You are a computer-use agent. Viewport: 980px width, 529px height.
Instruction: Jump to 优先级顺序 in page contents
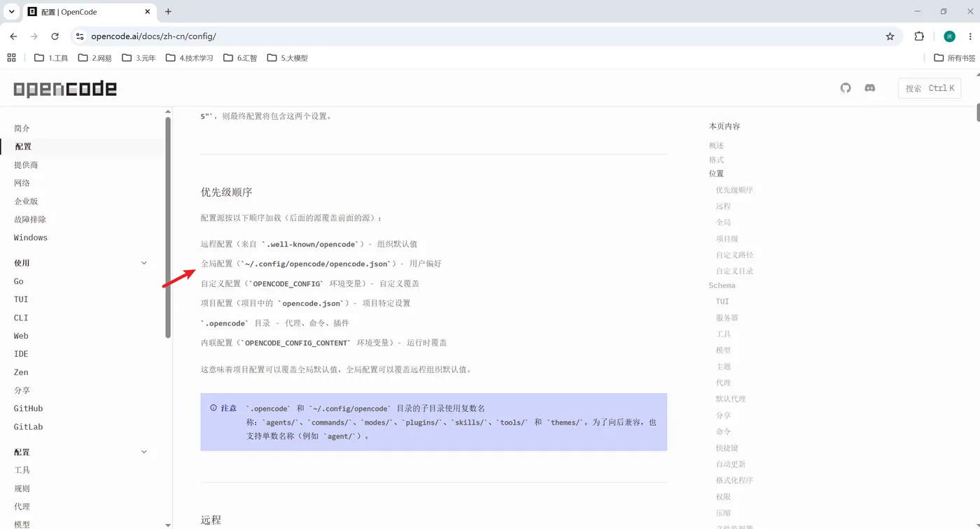pos(734,190)
